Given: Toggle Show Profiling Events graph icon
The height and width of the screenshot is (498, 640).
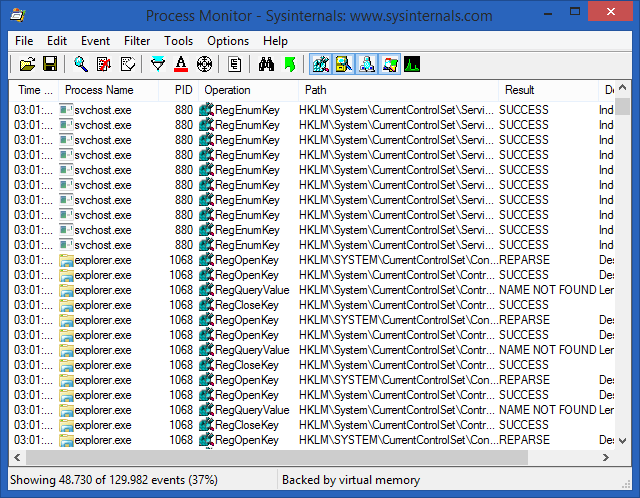Looking at the screenshot, I should pos(412,64).
